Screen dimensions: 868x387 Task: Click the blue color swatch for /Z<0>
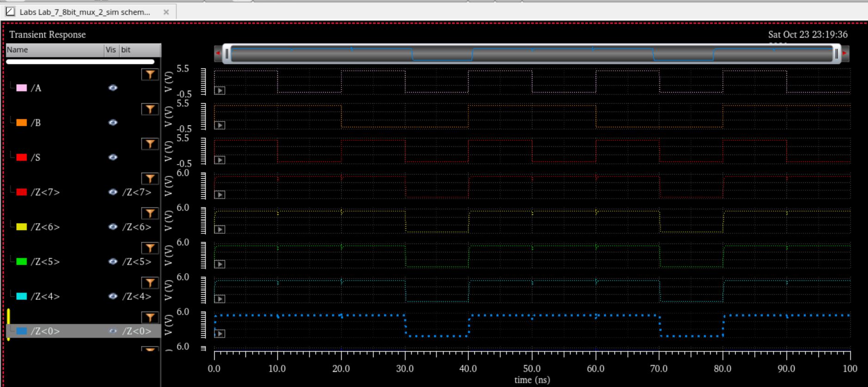pos(22,331)
